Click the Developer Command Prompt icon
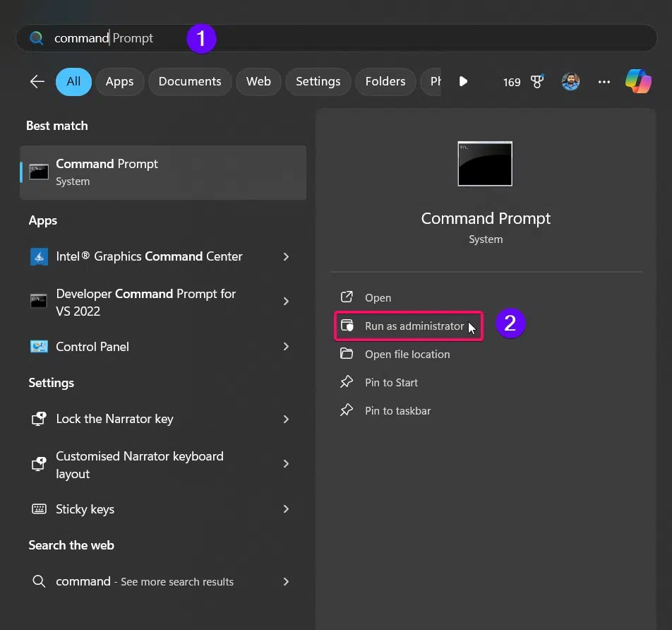 [x=39, y=301]
